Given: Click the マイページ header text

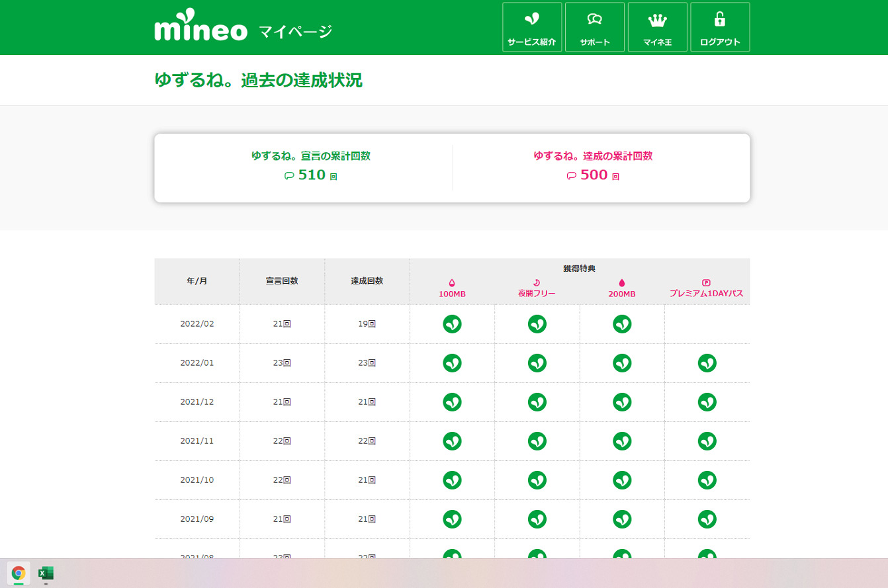Looking at the screenshot, I should [x=295, y=31].
